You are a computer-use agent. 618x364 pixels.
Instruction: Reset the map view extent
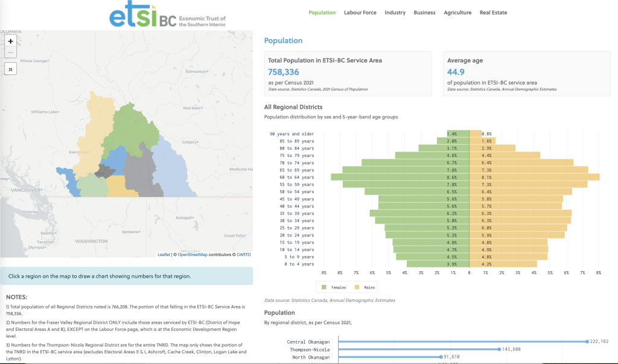[x=11, y=69]
